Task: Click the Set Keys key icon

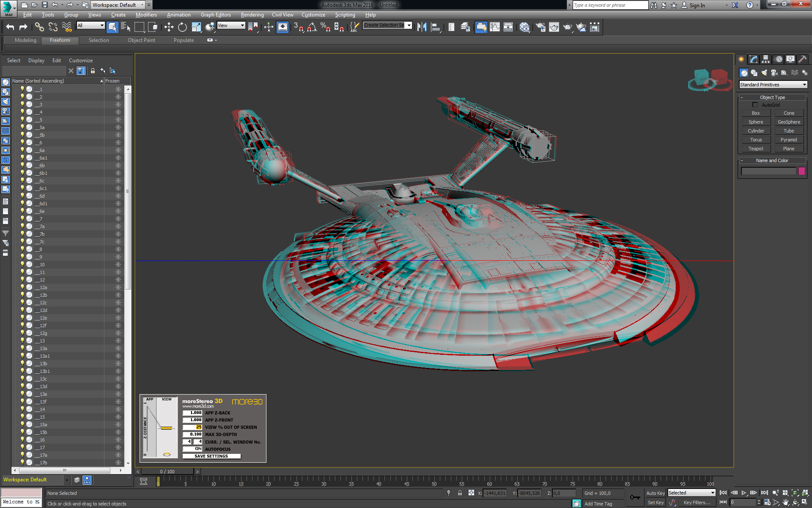Action: (635, 497)
